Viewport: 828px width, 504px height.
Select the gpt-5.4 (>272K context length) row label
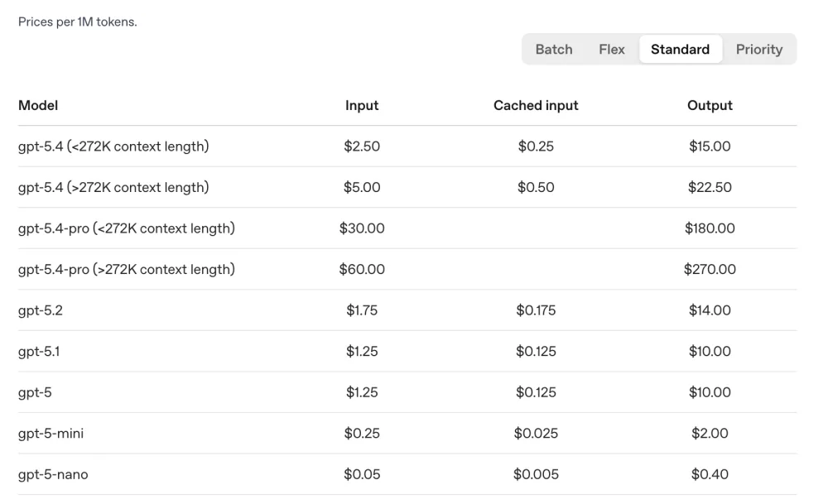[x=113, y=187]
